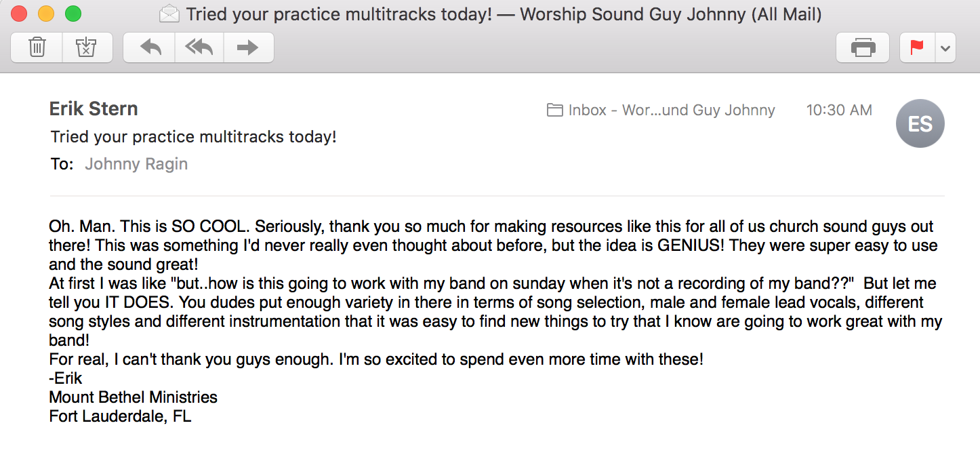Delete this message with the trash icon
Screen dimensions: 980x457
click(37, 47)
